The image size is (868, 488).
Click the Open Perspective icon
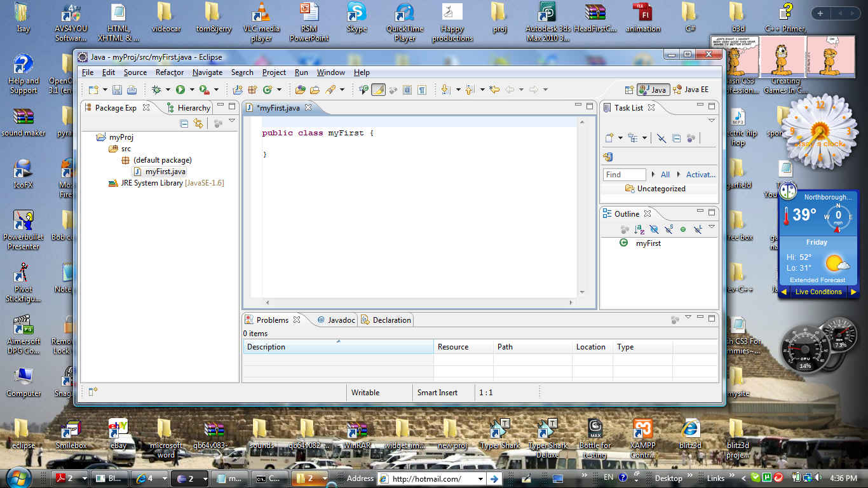point(629,90)
